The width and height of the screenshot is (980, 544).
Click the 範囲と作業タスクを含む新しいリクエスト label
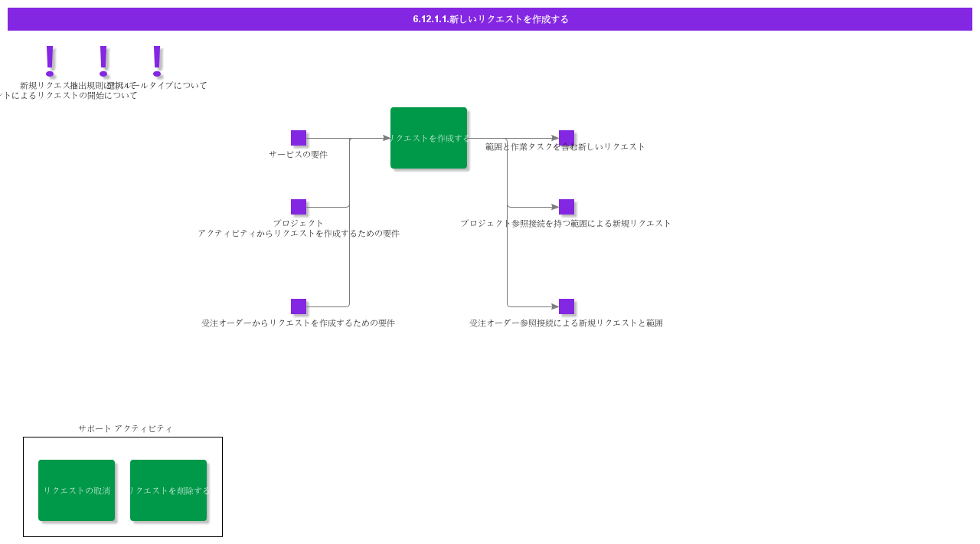[x=565, y=147]
